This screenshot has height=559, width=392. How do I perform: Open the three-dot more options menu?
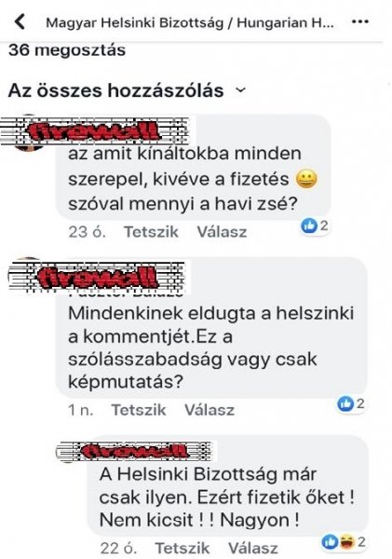pyautogui.click(x=360, y=21)
